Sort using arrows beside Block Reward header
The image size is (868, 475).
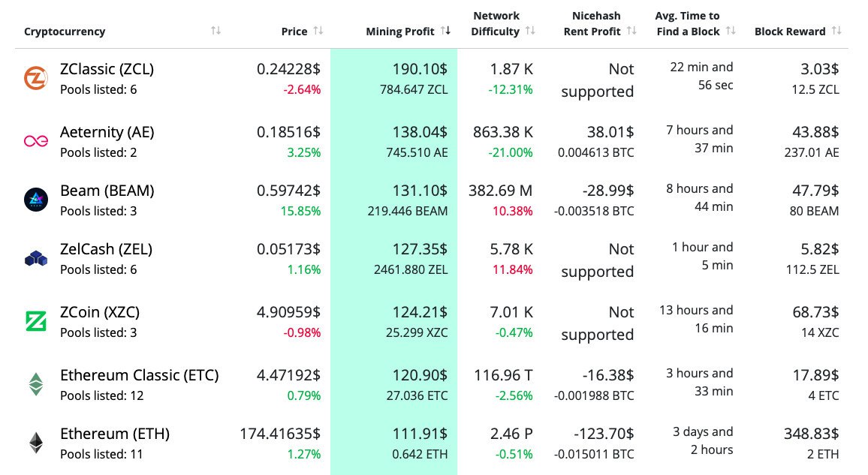click(836, 31)
